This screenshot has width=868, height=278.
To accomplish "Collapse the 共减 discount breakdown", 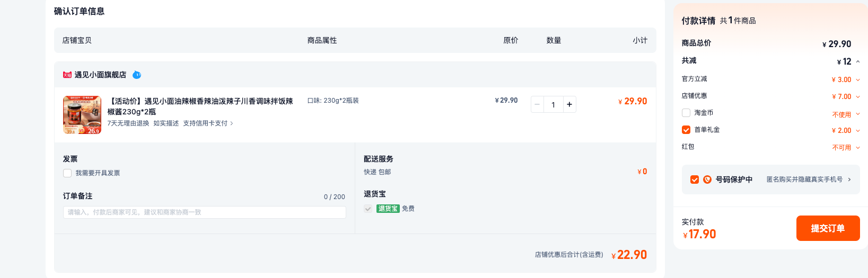I will point(858,62).
